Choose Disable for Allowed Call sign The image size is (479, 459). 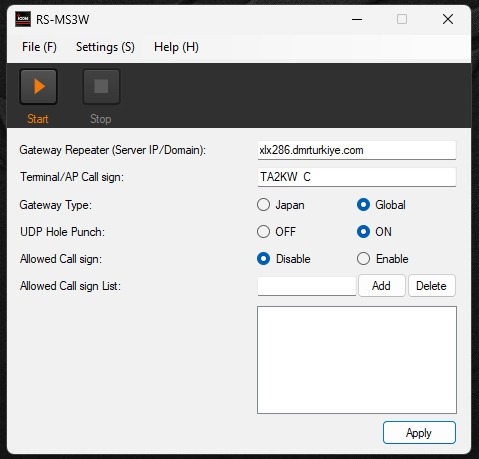tap(263, 259)
